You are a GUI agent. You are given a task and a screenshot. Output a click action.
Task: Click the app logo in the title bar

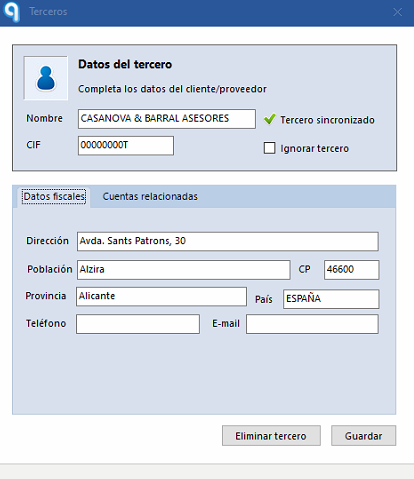pyautogui.click(x=12, y=12)
